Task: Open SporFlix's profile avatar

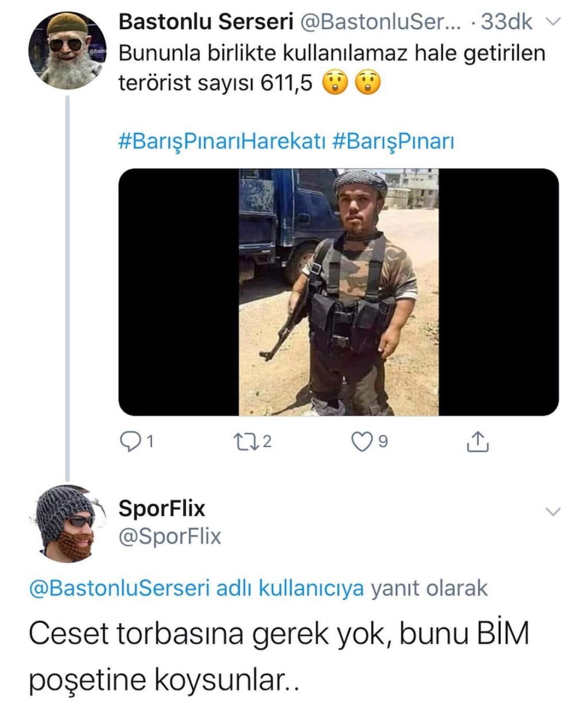Action: click(x=67, y=523)
